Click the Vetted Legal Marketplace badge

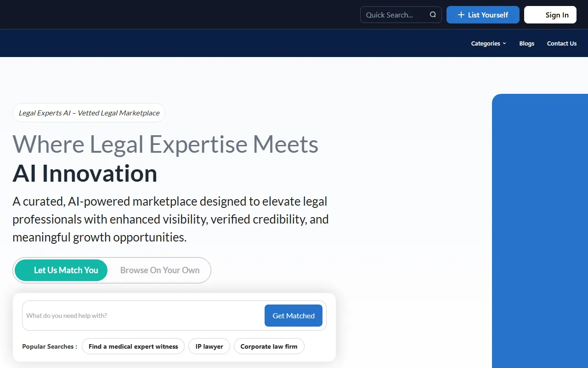(x=89, y=113)
